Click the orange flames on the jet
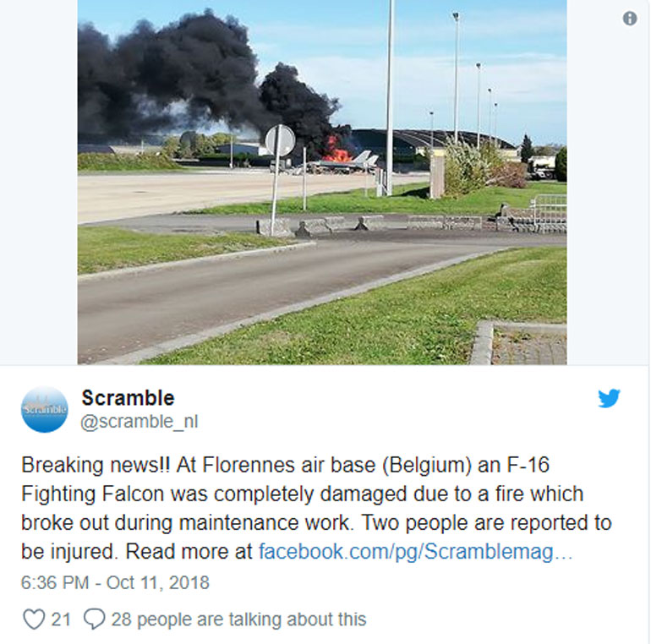 336,150
